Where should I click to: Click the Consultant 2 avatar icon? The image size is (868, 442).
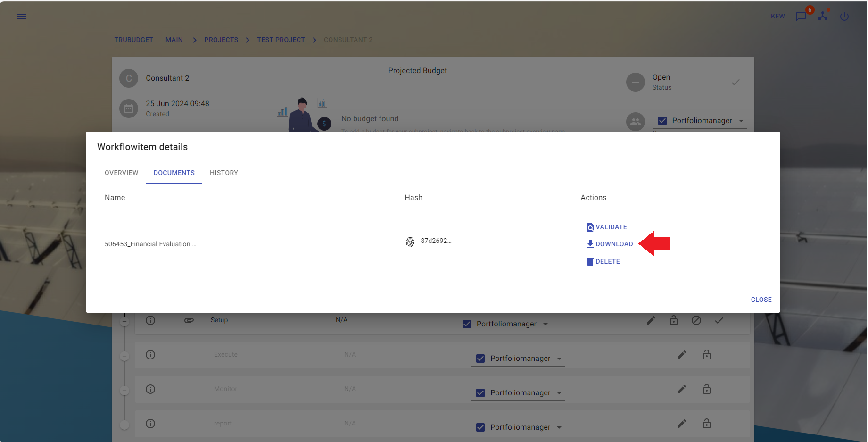tap(129, 78)
